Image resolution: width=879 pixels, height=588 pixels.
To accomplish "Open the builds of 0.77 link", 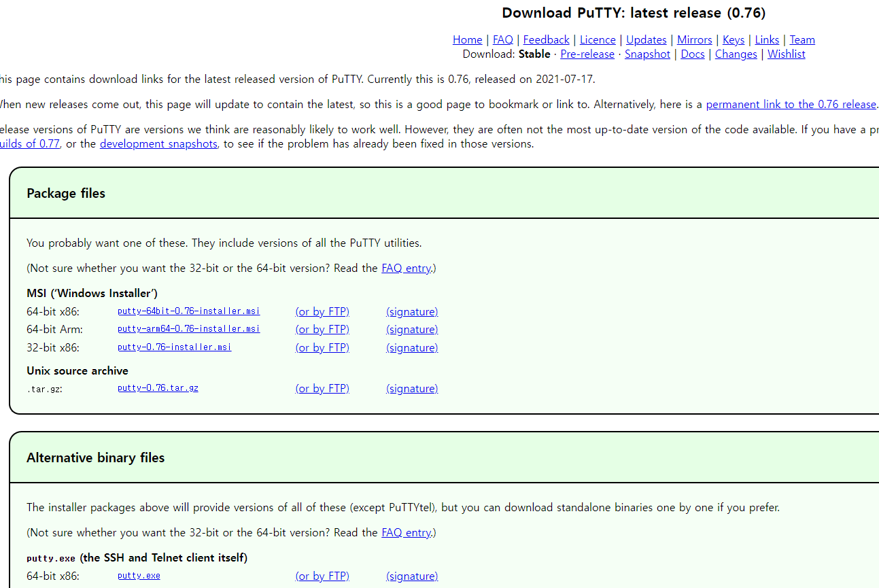I will (30, 143).
